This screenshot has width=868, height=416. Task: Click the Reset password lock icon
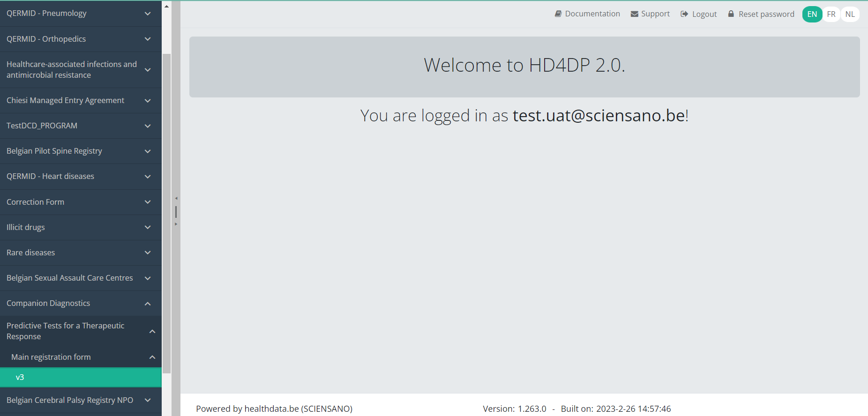point(731,14)
